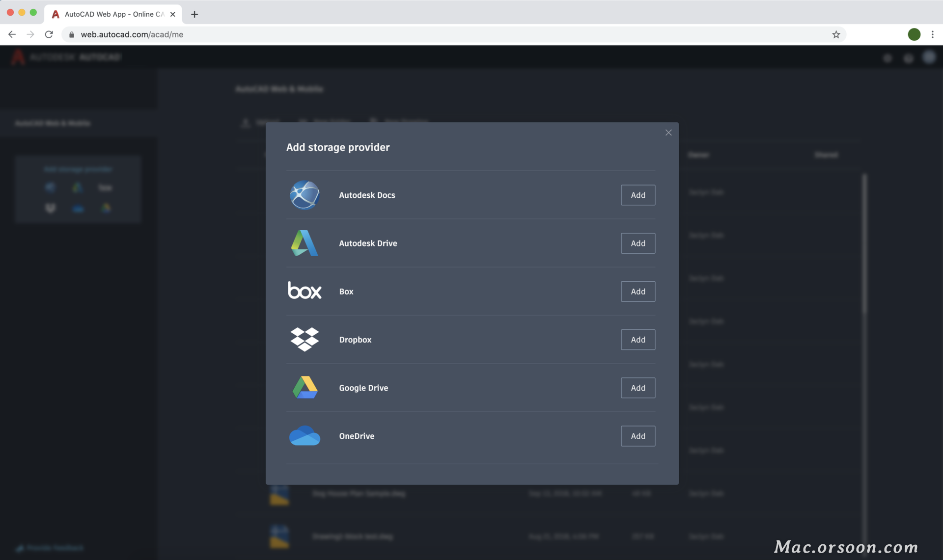Image resolution: width=943 pixels, height=560 pixels.
Task: Add Autodesk Drive as storage provider
Action: click(638, 243)
